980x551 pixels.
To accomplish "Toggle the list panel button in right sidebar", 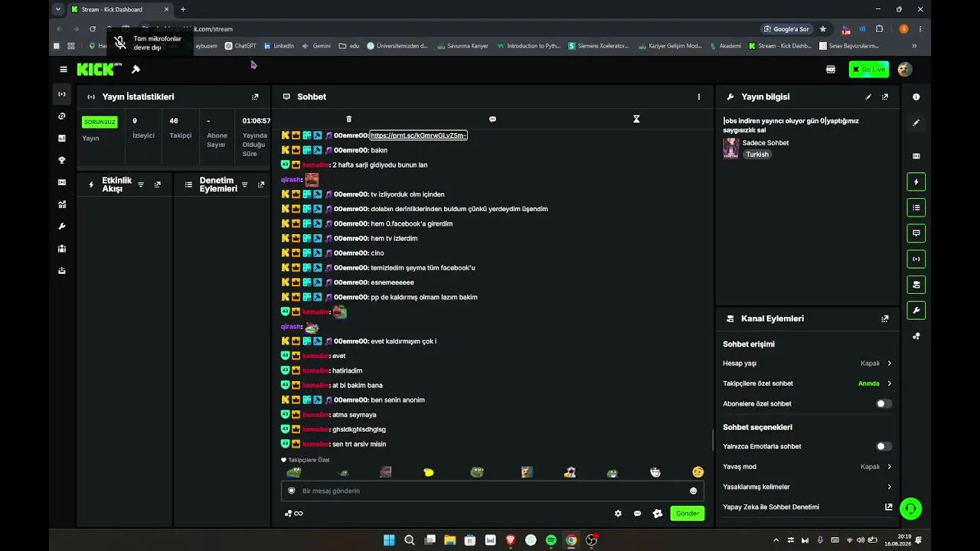I will tap(916, 207).
